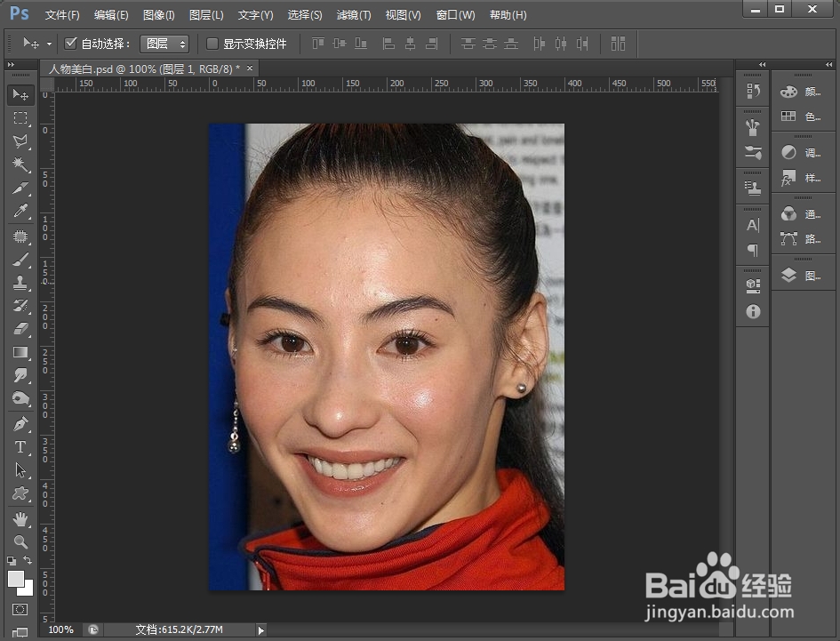The height and width of the screenshot is (641, 840).
Task: Select the Smudge tool
Action: [x=20, y=375]
